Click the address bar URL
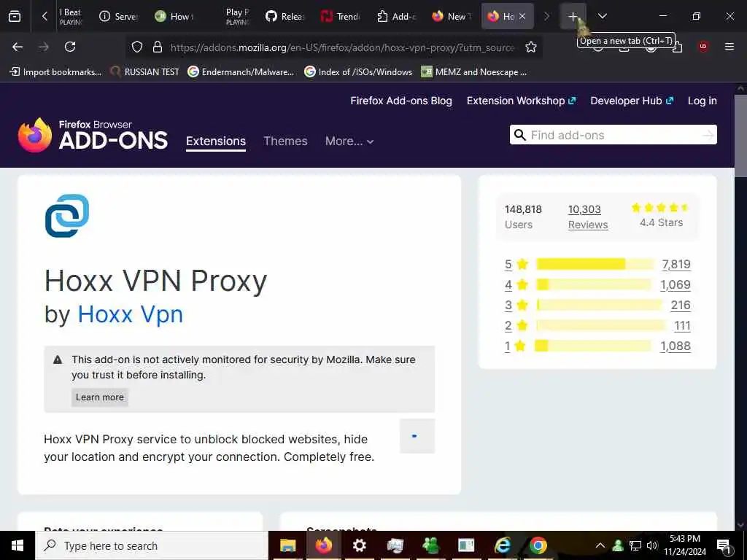This screenshot has width=747, height=560. (342, 47)
